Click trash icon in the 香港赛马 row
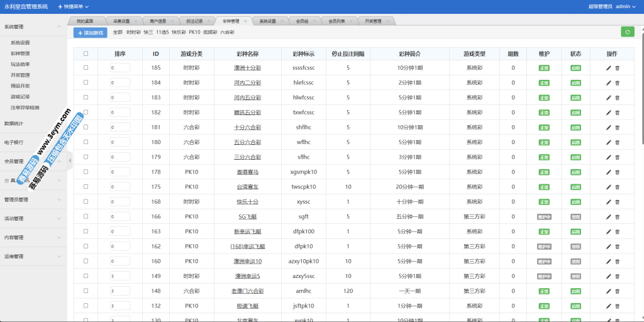Image resolution: width=644 pixels, height=322 pixels. point(617,172)
